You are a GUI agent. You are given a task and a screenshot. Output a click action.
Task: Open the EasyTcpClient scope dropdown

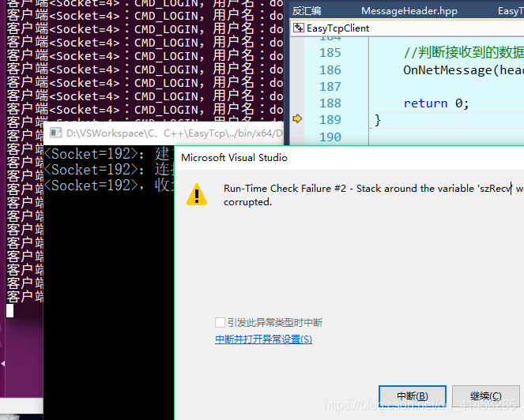[x=408, y=28]
